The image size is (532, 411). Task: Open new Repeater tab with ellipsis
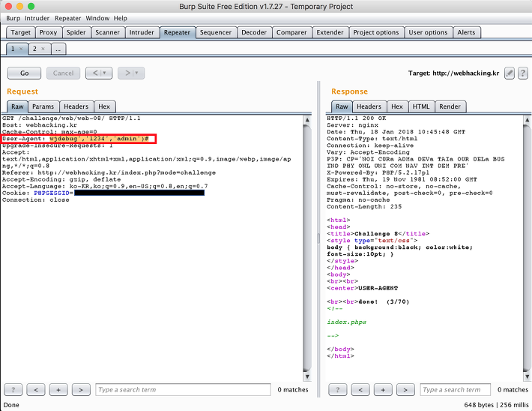tap(58, 49)
